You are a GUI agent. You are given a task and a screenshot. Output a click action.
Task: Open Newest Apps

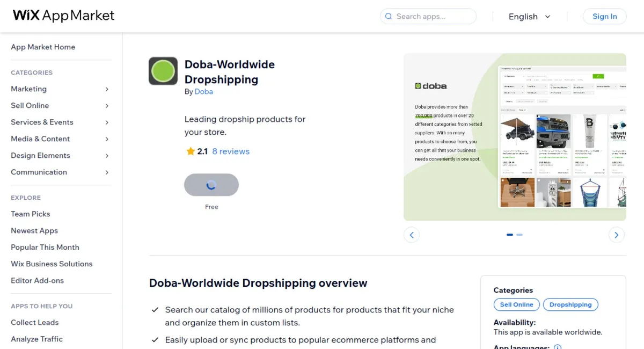[x=34, y=230]
